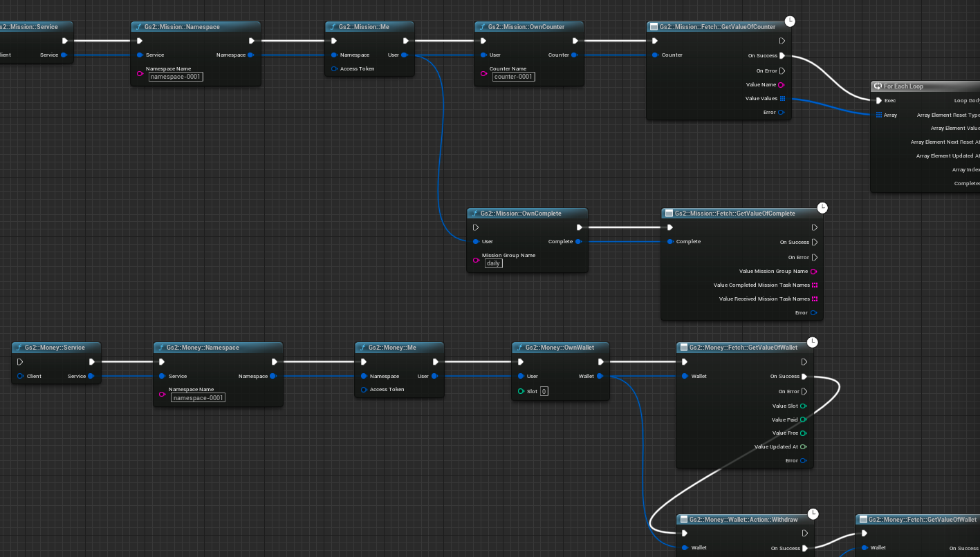Viewport: 980px width, 557px height.
Task: Click User output pin on Mission::Me
Action: pos(405,55)
